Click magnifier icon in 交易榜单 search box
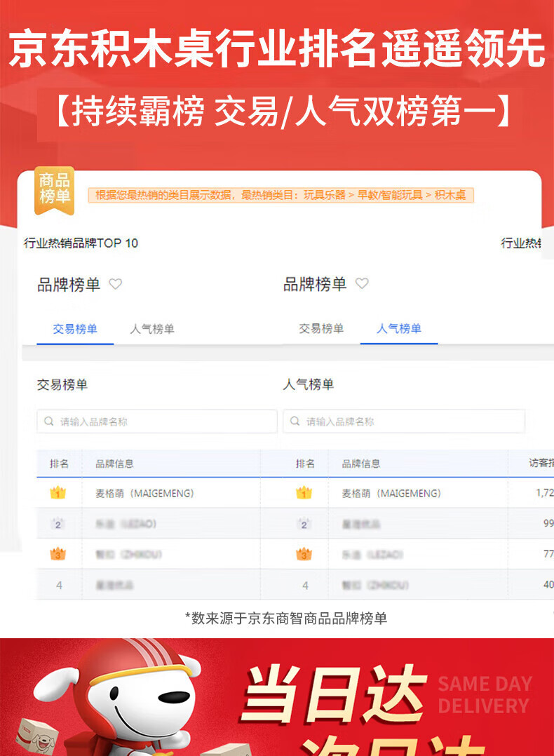Screen dimensions: 554x756 [x=48, y=421]
